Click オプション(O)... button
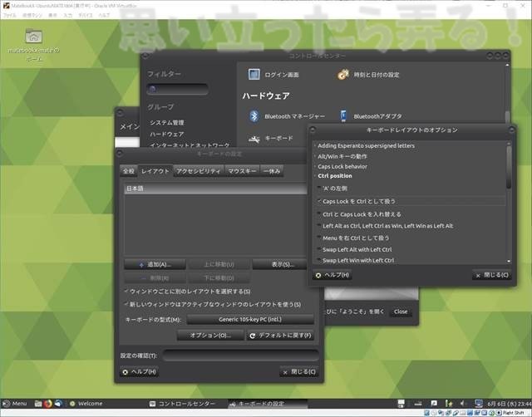Screen dimensions: 532x417 210,336
